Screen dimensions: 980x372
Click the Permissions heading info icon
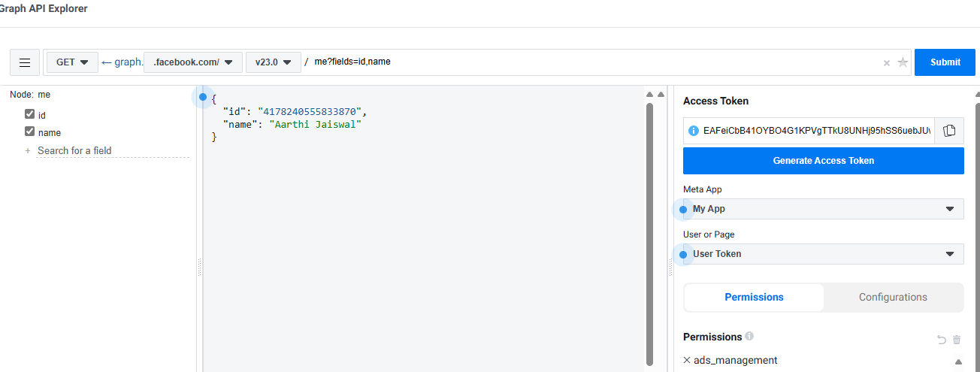click(x=749, y=337)
